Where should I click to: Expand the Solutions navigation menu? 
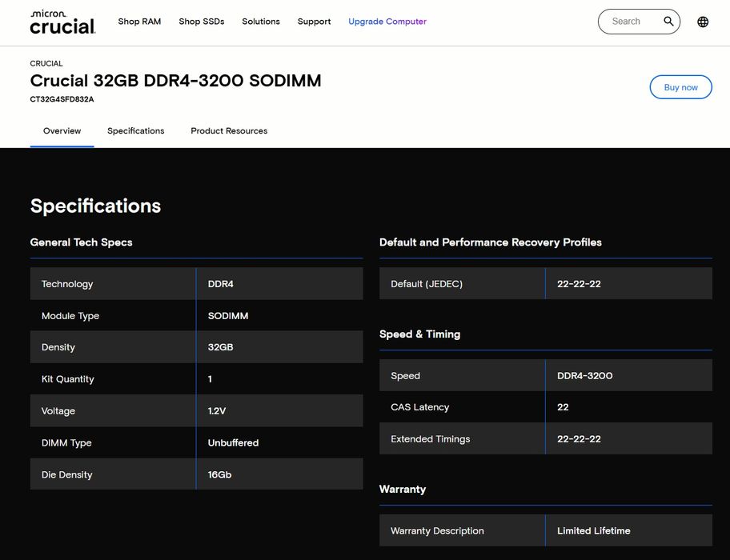(x=261, y=22)
